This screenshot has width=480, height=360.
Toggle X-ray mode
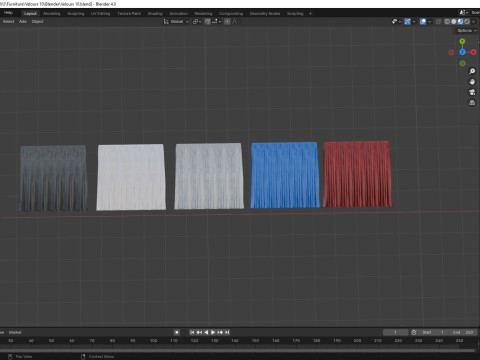tap(439, 21)
